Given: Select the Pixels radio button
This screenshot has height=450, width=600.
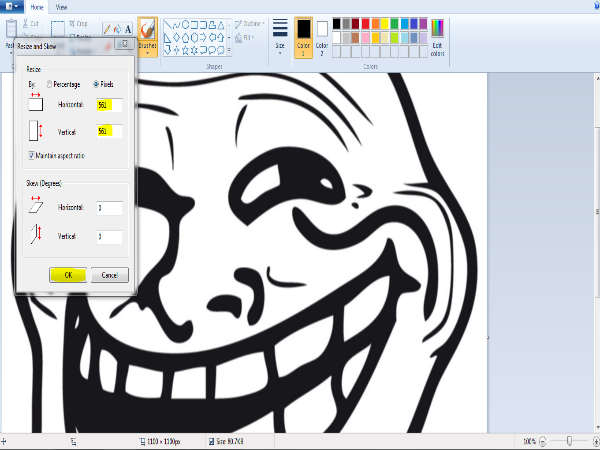Looking at the screenshot, I should [96, 84].
